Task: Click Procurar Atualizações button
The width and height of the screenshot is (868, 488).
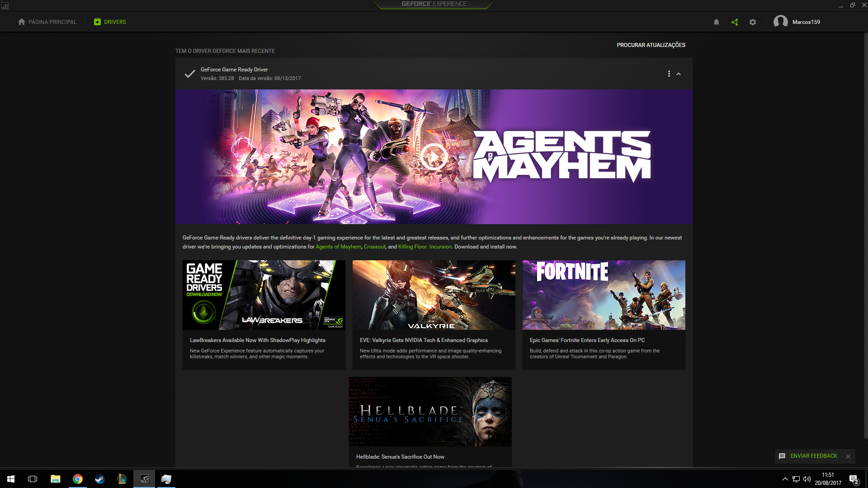Action: tap(651, 45)
